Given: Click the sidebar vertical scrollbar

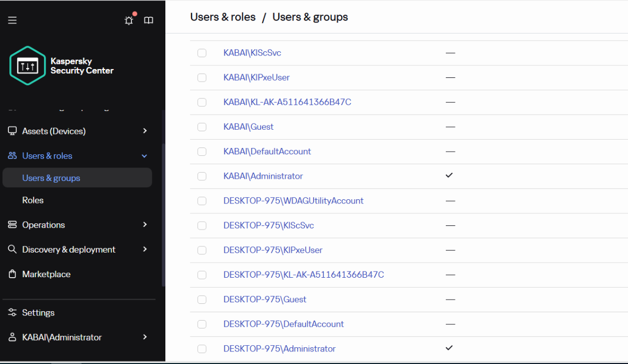Looking at the screenshot, I should [x=163, y=214].
